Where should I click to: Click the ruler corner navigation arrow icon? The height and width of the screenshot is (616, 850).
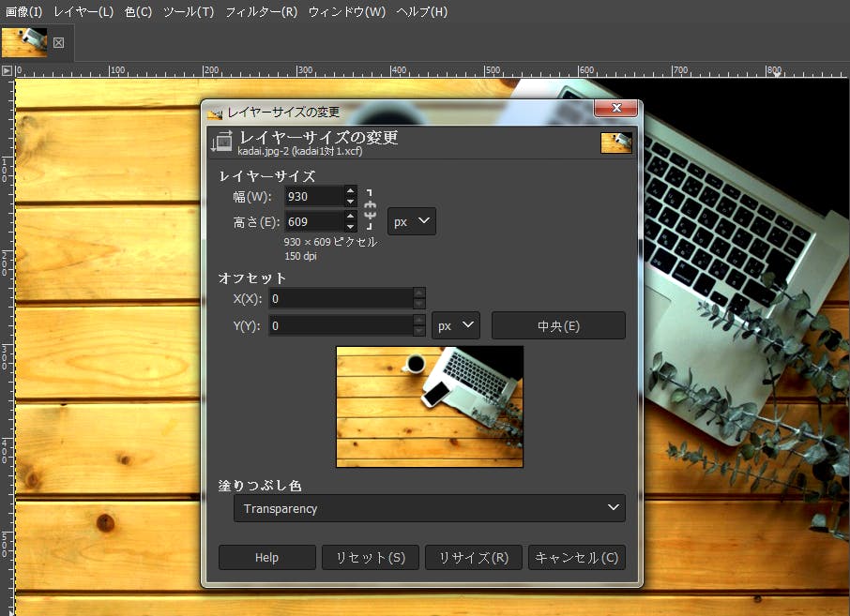(7, 70)
